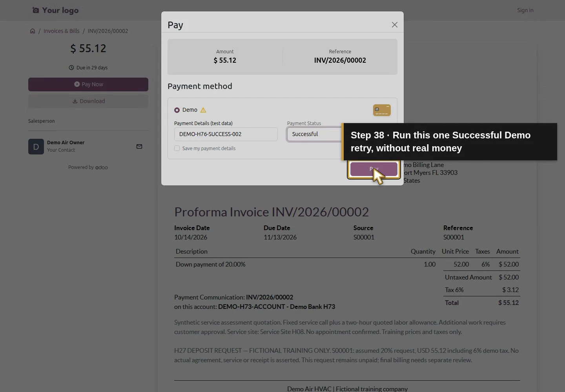Close the Pay dialog with the X
This screenshot has width=565, height=392.
pos(395,25)
